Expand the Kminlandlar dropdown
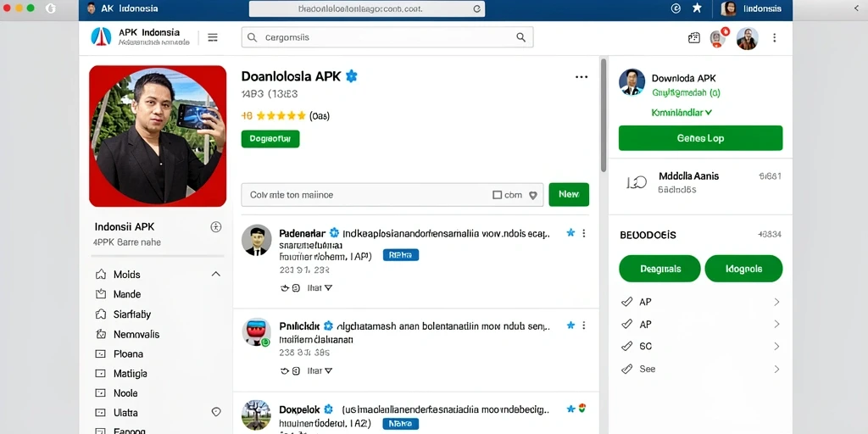This screenshot has height=434, width=868. 682,113
